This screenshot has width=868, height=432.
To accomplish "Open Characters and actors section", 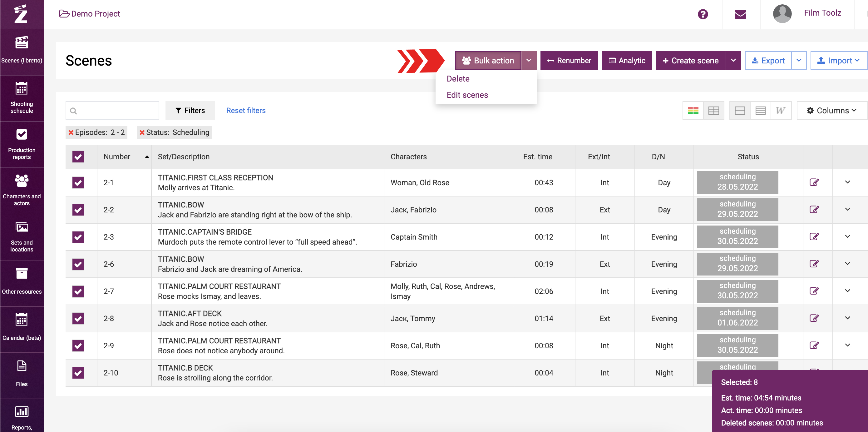I will [x=22, y=191].
